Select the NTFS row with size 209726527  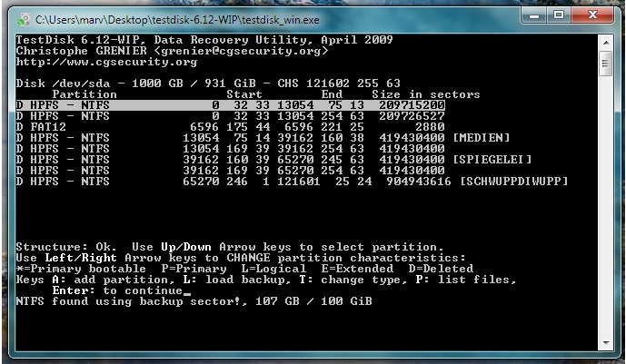pos(231,116)
